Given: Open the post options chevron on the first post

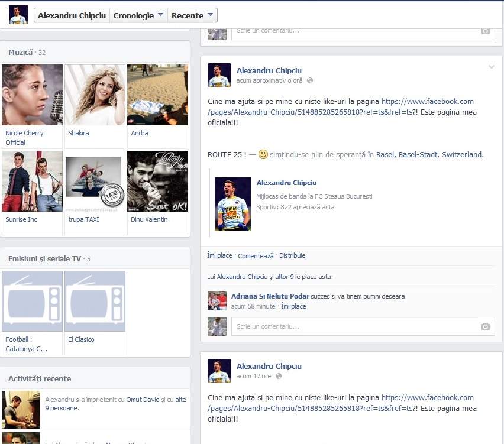Looking at the screenshot, I should [x=492, y=67].
